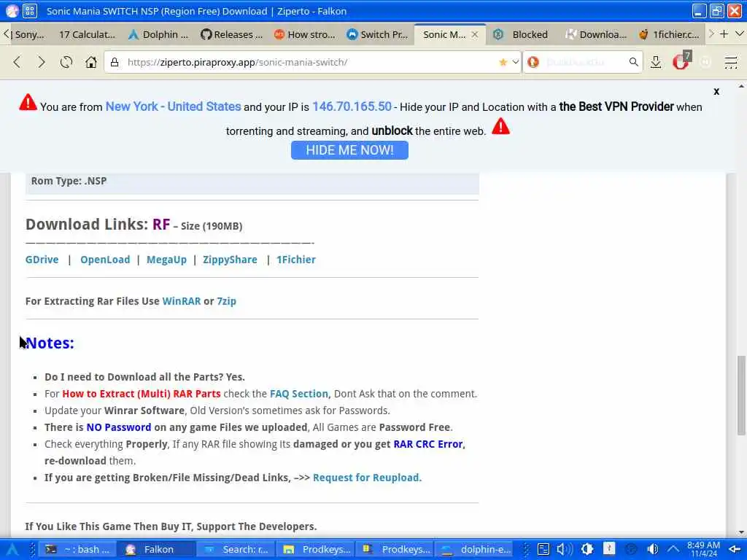Open the DuckDuckGo search engine selector
Image resolution: width=747 pixels, height=560 pixels.
(x=533, y=62)
